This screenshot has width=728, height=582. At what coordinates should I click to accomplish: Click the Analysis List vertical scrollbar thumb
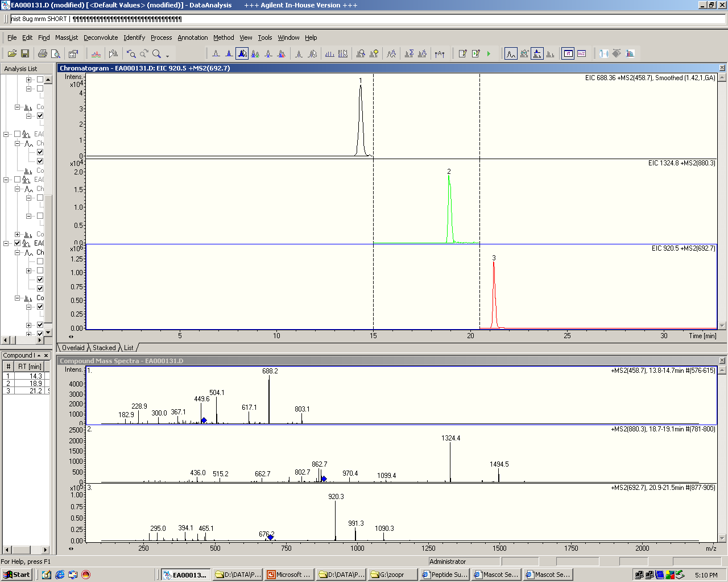[x=48, y=259]
